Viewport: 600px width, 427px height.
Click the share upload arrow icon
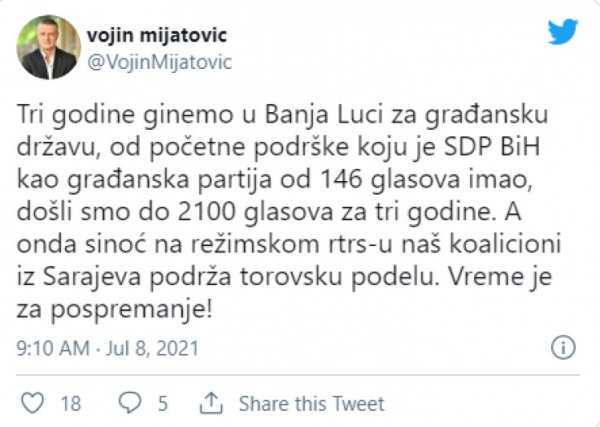[211, 403]
